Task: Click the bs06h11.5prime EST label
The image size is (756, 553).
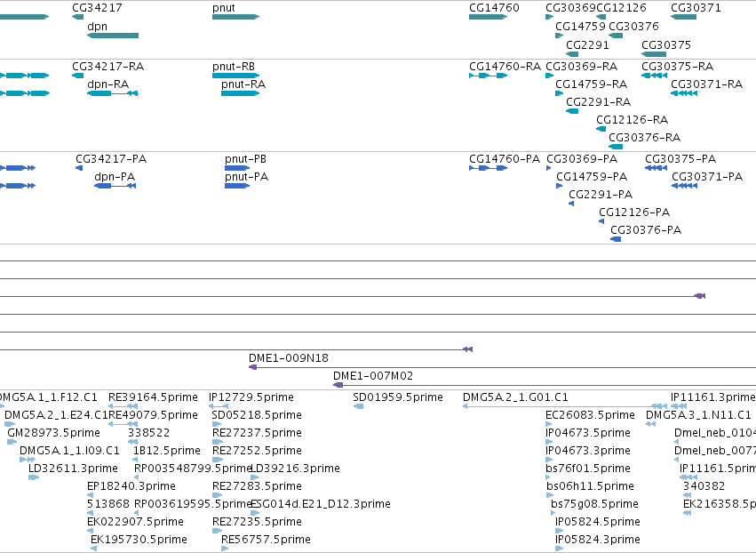Action: coord(590,486)
